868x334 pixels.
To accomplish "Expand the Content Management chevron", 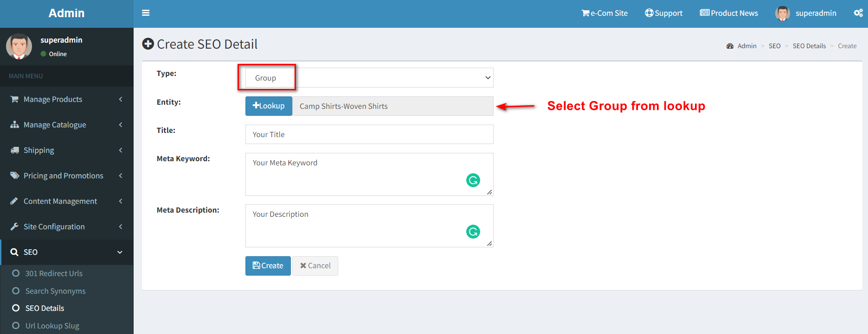I will coord(121,201).
